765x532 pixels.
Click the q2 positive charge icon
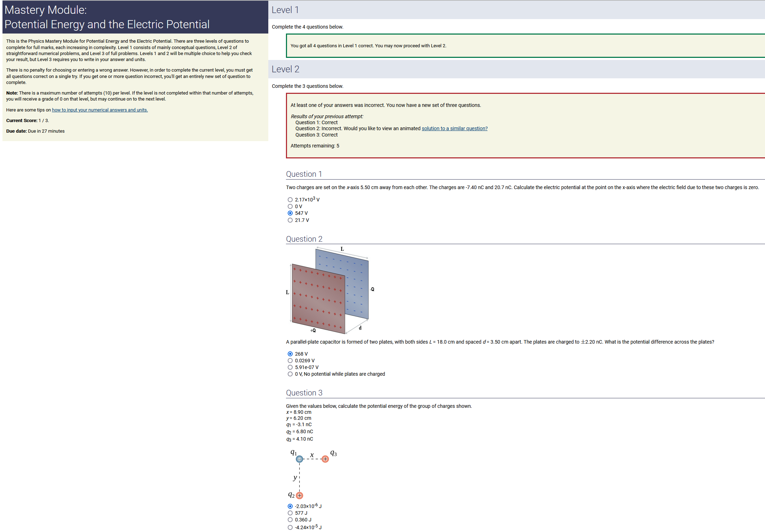299,496
